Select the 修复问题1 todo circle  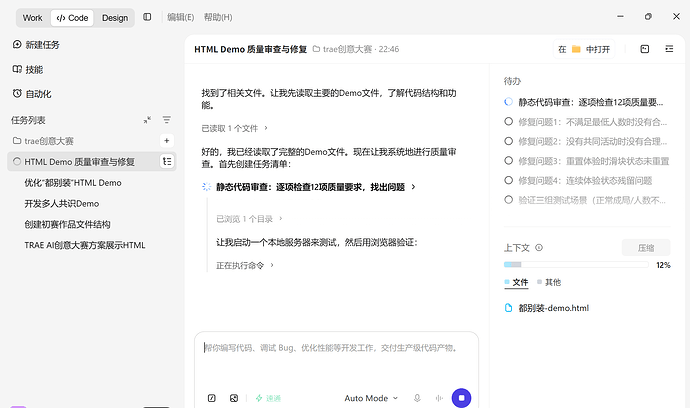point(508,121)
